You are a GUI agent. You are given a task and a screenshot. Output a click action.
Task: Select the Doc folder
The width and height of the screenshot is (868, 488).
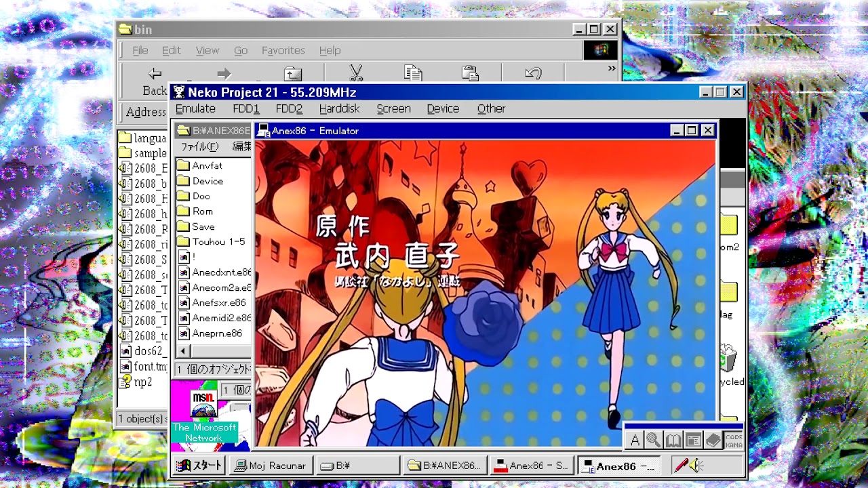click(193, 196)
